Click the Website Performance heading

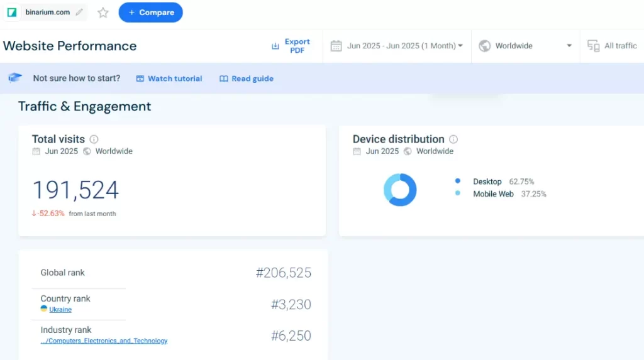pos(70,46)
